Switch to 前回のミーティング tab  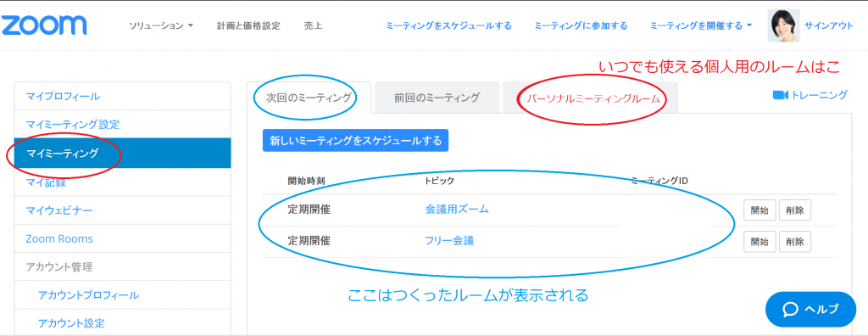[437, 98]
